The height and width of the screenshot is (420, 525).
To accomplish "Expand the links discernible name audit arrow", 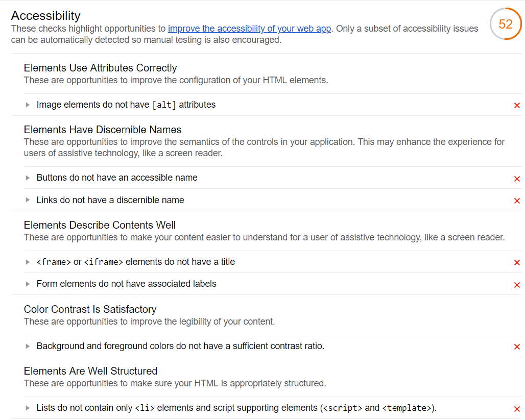I will pyautogui.click(x=28, y=201).
